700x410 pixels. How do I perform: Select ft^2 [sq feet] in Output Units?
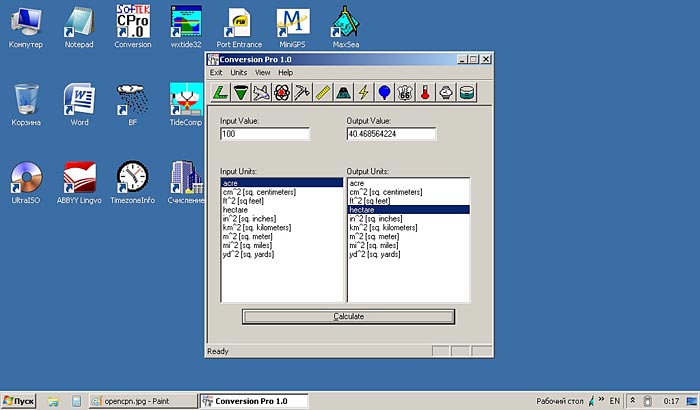tap(409, 201)
